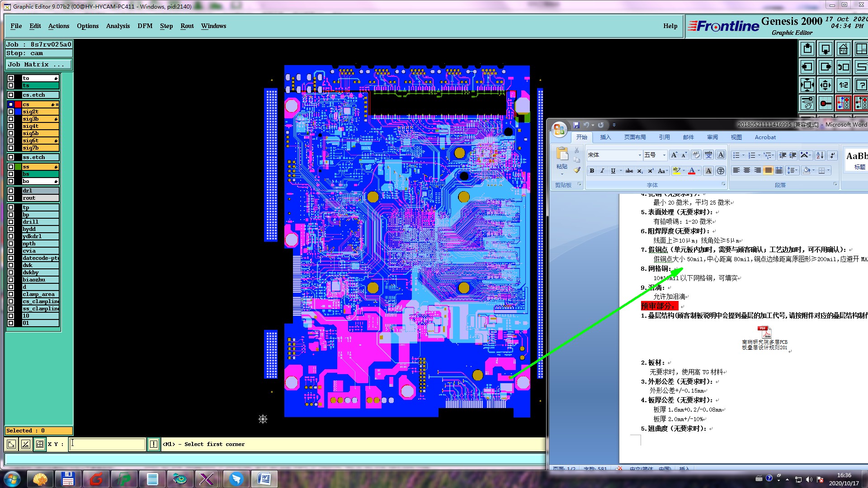The height and width of the screenshot is (488, 868).
Task: Click the Job Matrix button
Action: click(x=38, y=65)
